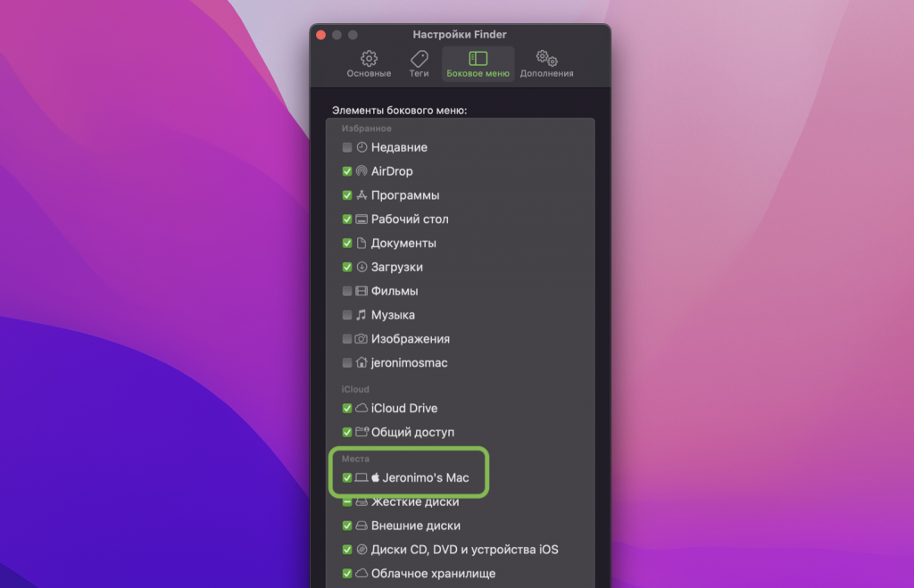Image resolution: width=914 pixels, height=588 pixels.
Task: Click the Программы apps icon
Action: (361, 195)
